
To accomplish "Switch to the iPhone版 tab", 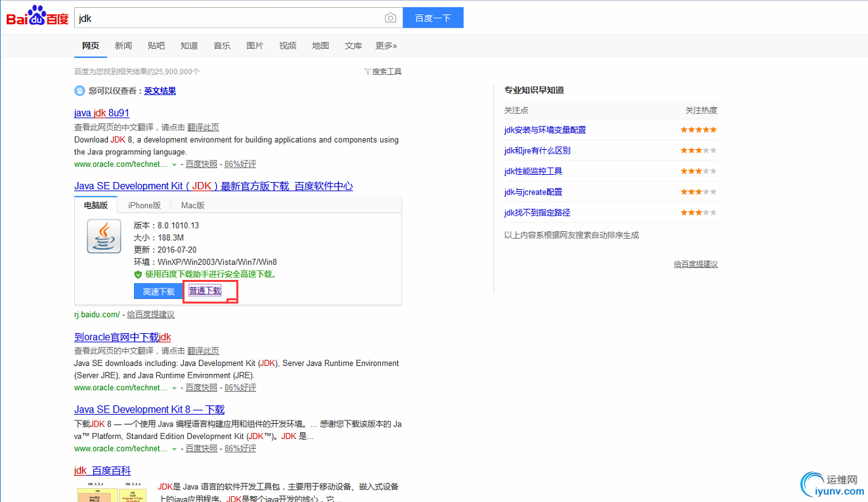I will coord(144,205).
